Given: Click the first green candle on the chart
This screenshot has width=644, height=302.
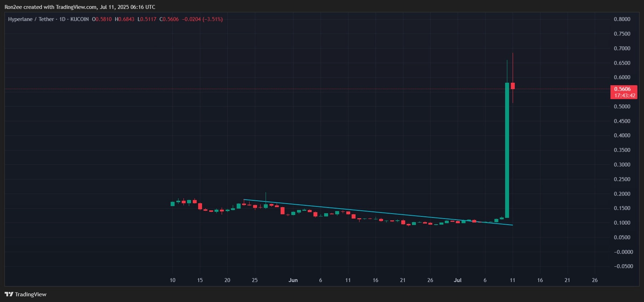Looking at the screenshot, I should [172, 204].
